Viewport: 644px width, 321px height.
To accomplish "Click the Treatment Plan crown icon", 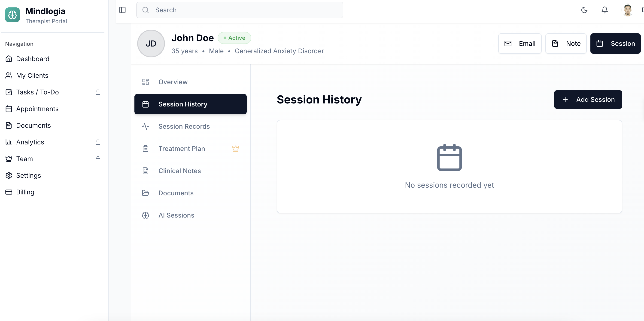I will tap(235, 149).
